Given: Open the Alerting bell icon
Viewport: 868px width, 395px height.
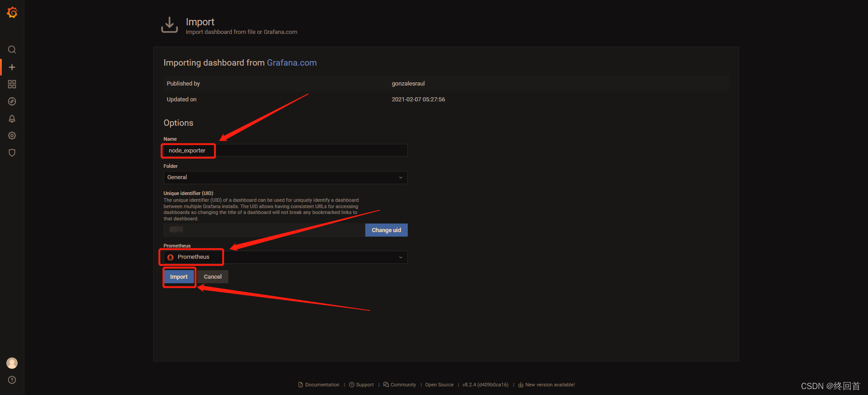Looking at the screenshot, I should click(12, 119).
